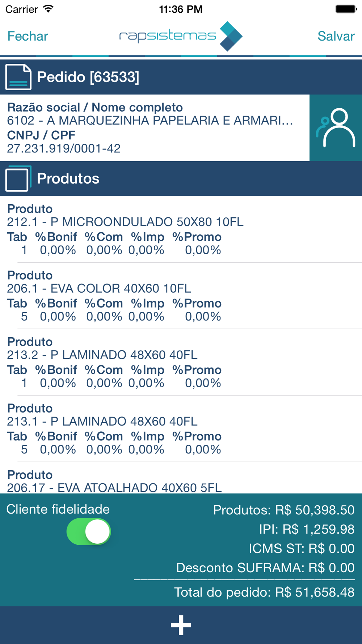Tap the Produtos stacked-squares icon
362x644 pixels.
pyautogui.click(x=18, y=178)
